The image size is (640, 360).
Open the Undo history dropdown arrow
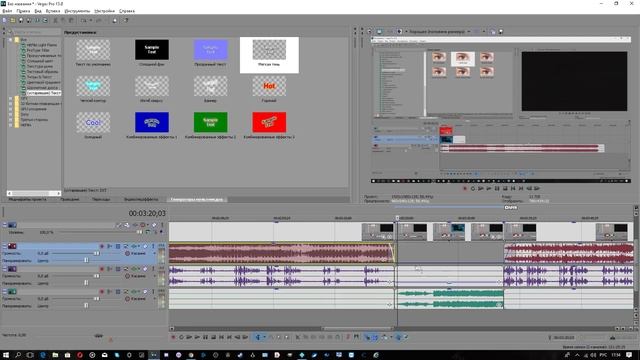coord(91,20)
